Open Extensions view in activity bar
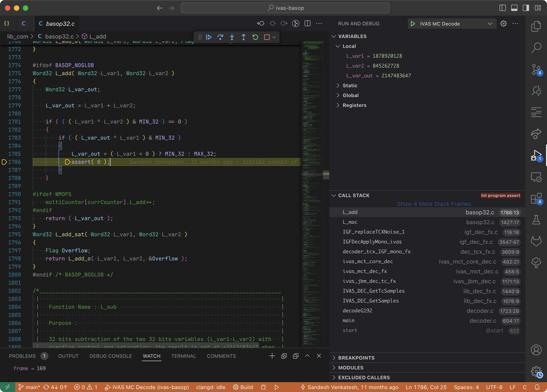The image size is (547, 392). (x=536, y=198)
